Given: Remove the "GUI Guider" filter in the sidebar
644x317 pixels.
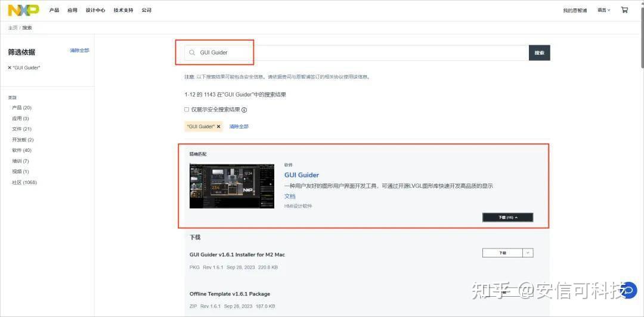Looking at the screenshot, I should (10, 67).
